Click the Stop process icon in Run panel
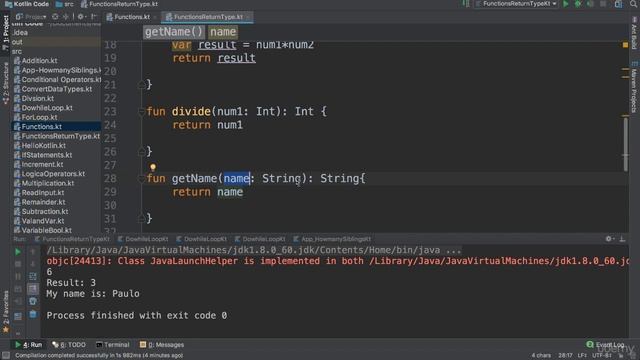 point(18,264)
